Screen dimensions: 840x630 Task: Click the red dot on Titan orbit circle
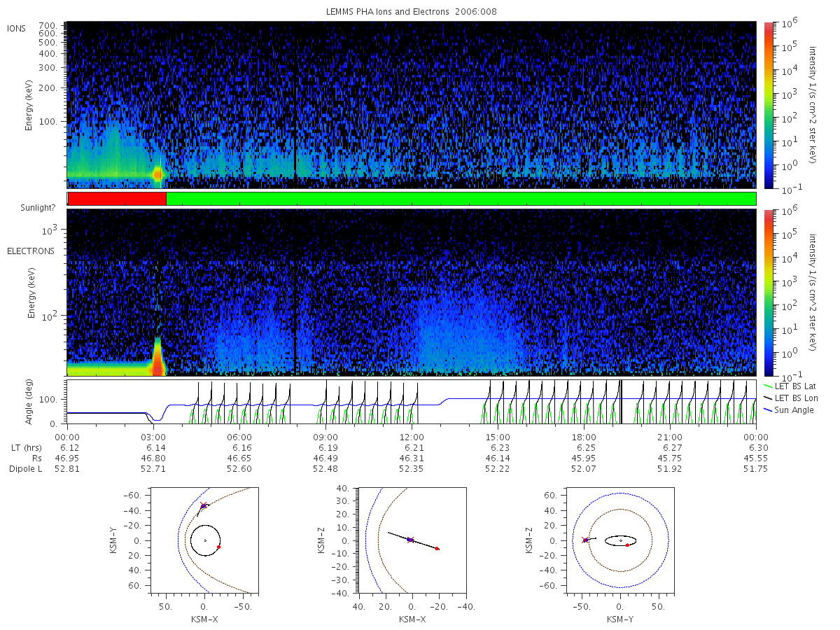[218, 547]
